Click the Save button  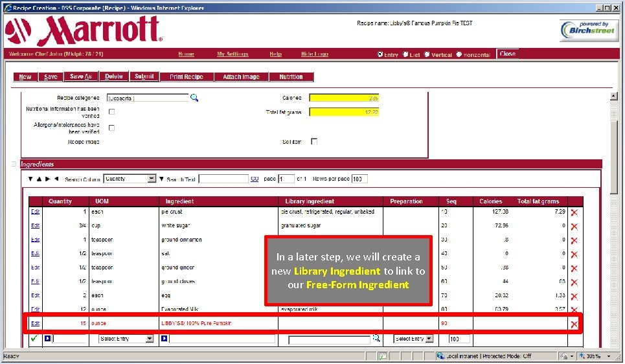pos(51,76)
